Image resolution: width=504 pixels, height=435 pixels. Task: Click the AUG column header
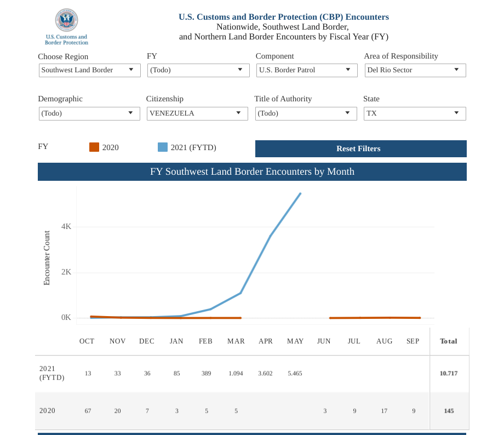(x=385, y=341)
